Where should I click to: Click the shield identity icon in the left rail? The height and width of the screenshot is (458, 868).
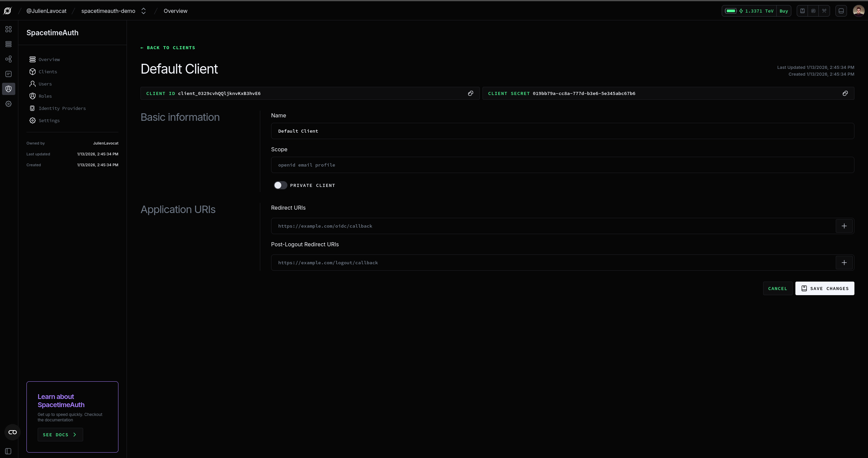pos(8,89)
